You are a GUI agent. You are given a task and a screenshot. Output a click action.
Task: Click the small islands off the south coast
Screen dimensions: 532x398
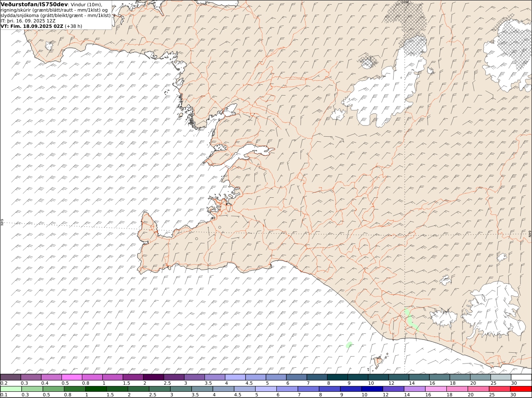378,361
